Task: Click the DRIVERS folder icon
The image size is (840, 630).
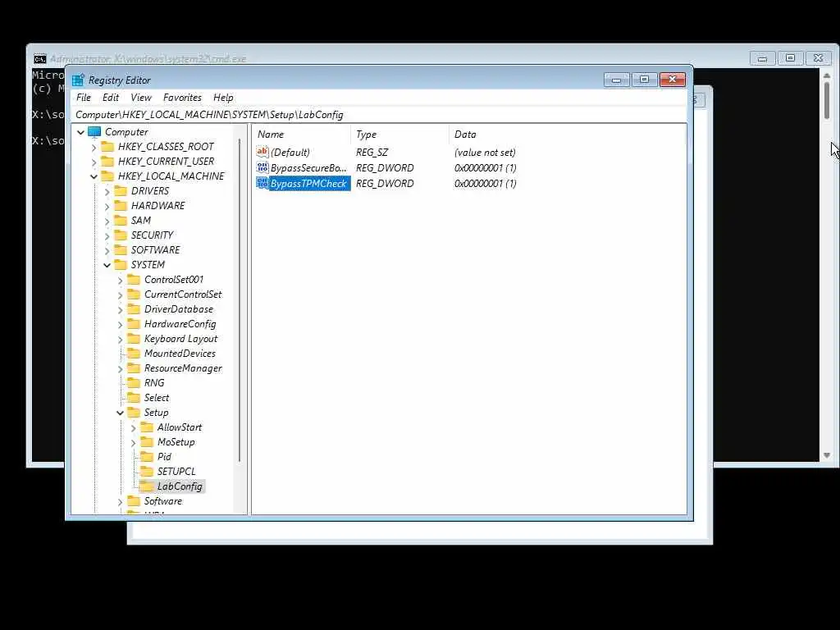Action: pyautogui.click(x=121, y=190)
